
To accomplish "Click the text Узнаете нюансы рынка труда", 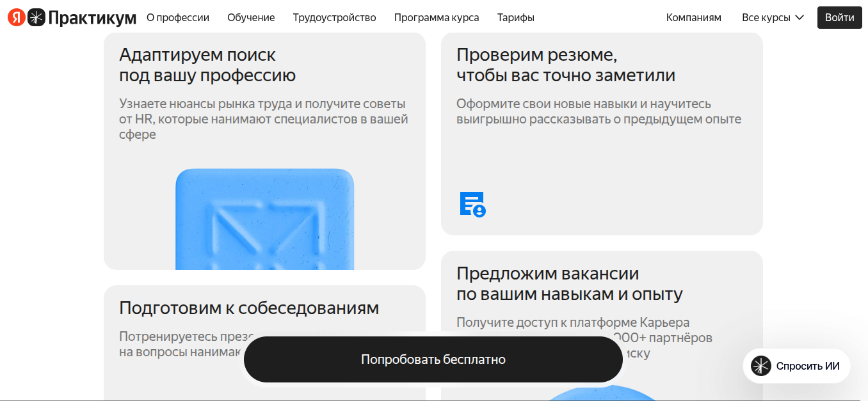I will click(x=264, y=119).
